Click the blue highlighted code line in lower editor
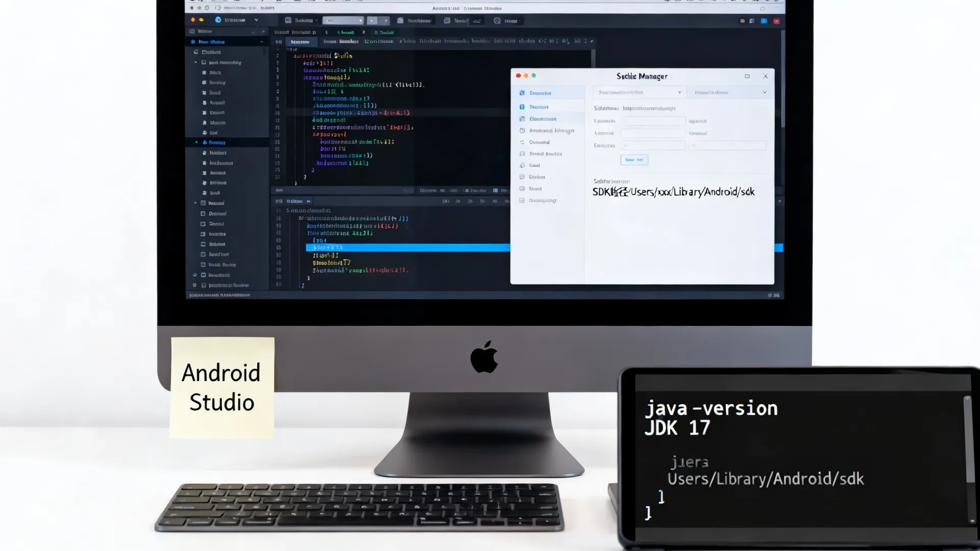The width and height of the screenshot is (980, 551). (x=407, y=247)
